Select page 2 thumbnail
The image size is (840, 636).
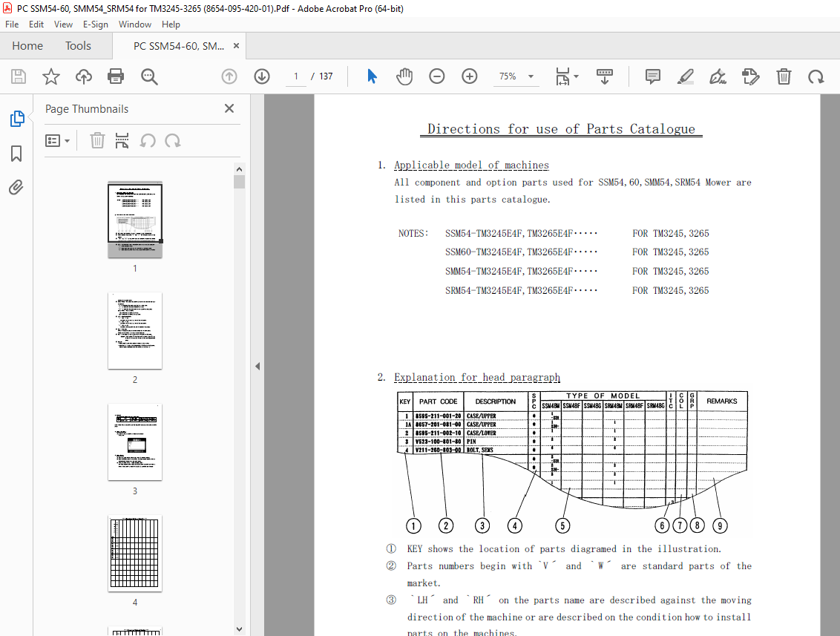pyautogui.click(x=135, y=330)
